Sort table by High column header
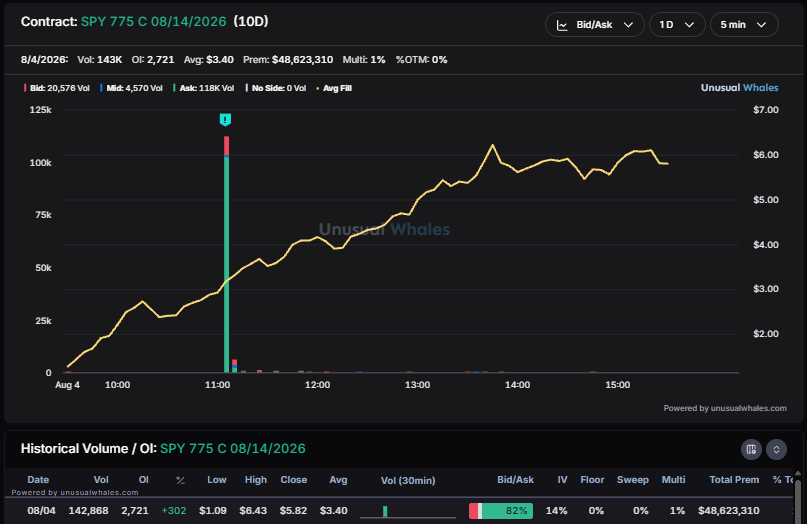This screenshot has height=524, width=807. tap(256, 480)
